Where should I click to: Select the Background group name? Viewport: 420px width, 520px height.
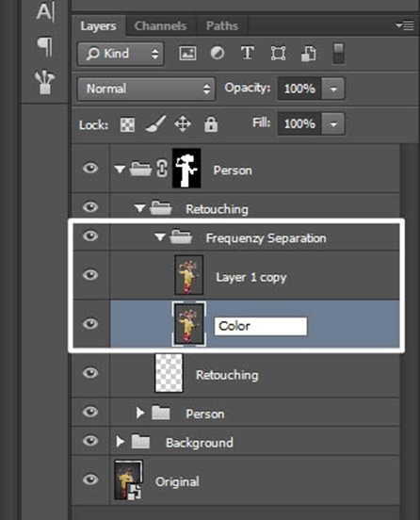click(200, 443)
